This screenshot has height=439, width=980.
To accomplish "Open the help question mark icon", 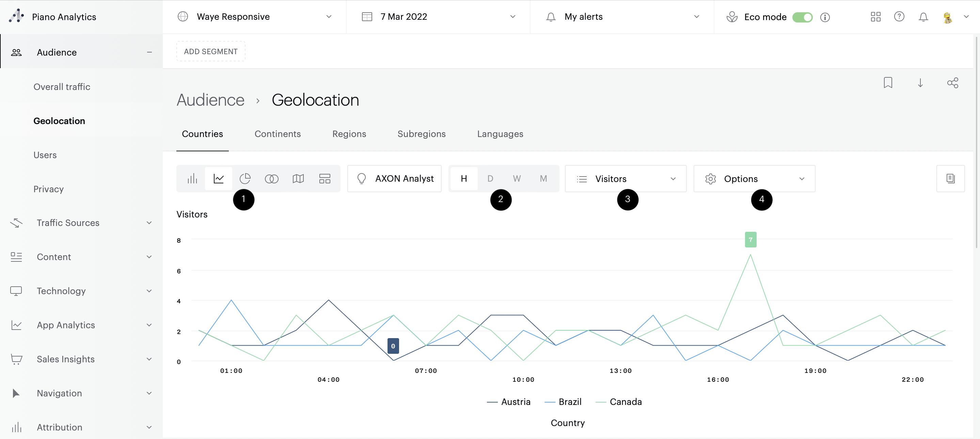I will click(899, 17).
